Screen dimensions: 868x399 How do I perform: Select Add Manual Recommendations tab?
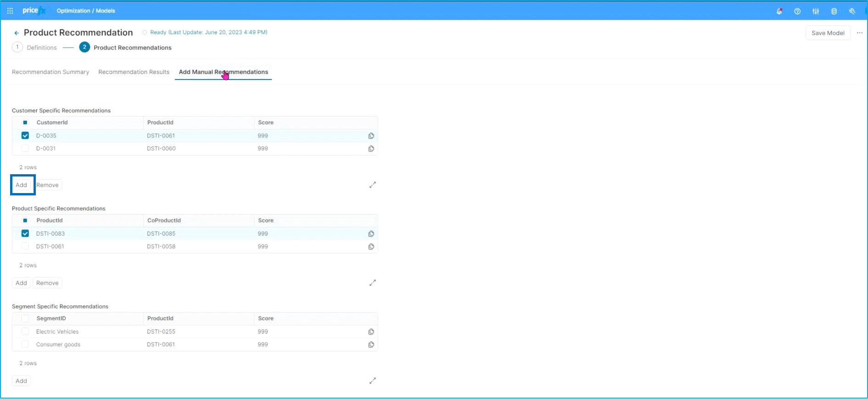pyautogui.click(x=223, y=72)
